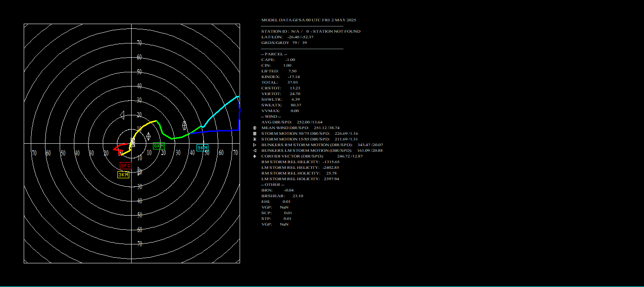Click the Corfidi diamond marker on the hodograph

coord(148,136)
